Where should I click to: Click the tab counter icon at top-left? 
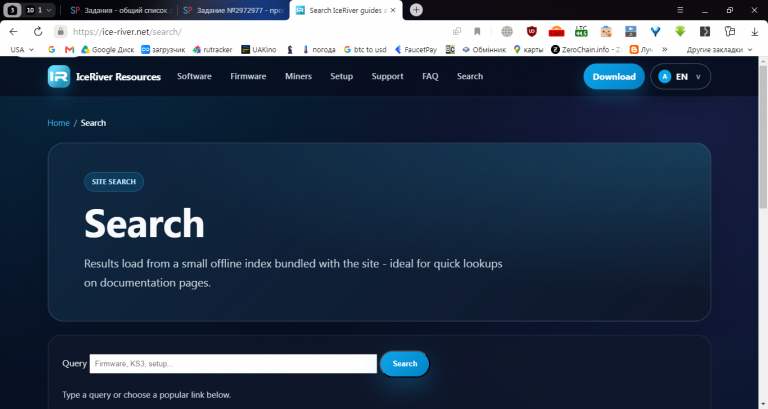point(12,10)
